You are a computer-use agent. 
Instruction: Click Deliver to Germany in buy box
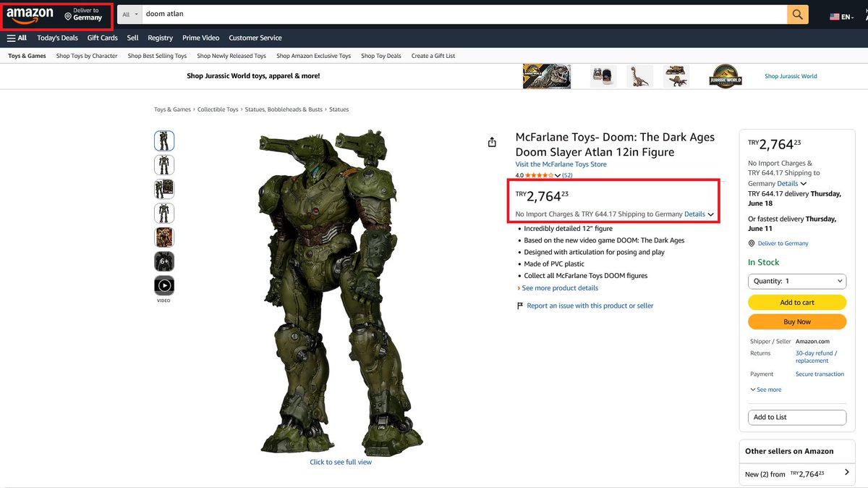point(783,243)
